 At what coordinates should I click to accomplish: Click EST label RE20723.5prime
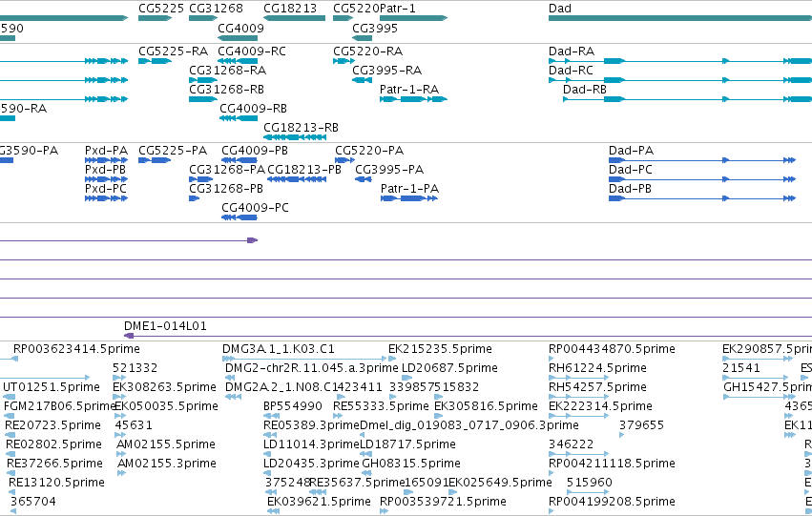(52, 425)
